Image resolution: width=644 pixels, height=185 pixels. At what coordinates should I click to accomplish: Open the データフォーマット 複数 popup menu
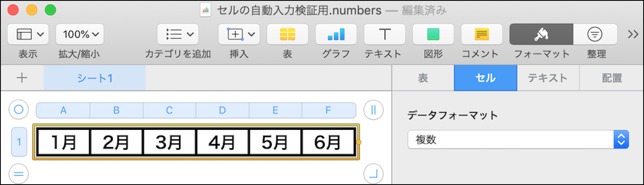[518, 139]
